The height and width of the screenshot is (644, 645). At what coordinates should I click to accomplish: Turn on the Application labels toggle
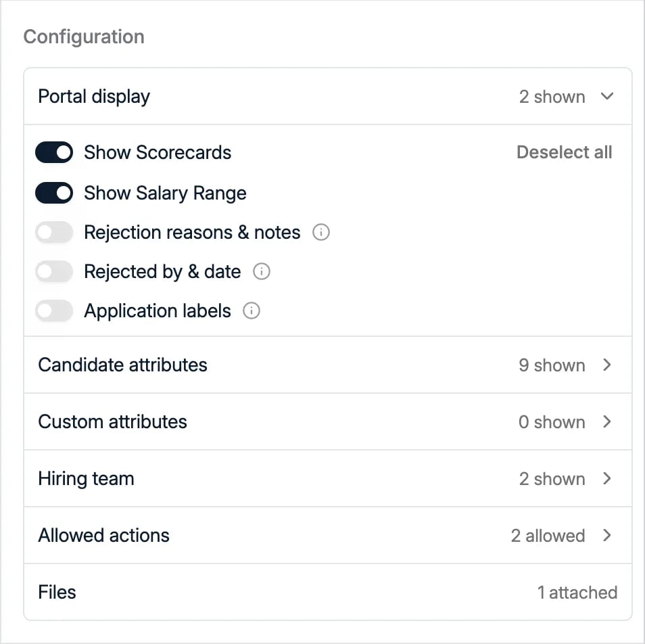[54, 310]
